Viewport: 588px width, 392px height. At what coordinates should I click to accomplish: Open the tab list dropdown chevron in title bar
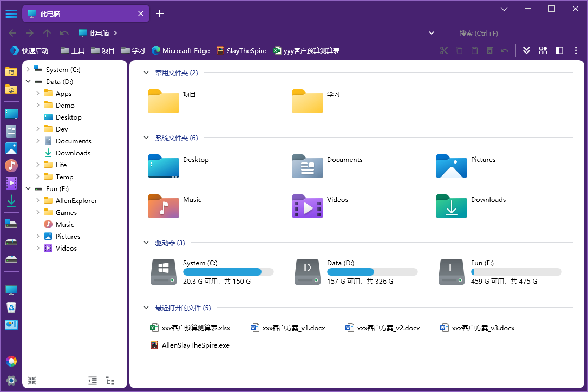point(504,9)
